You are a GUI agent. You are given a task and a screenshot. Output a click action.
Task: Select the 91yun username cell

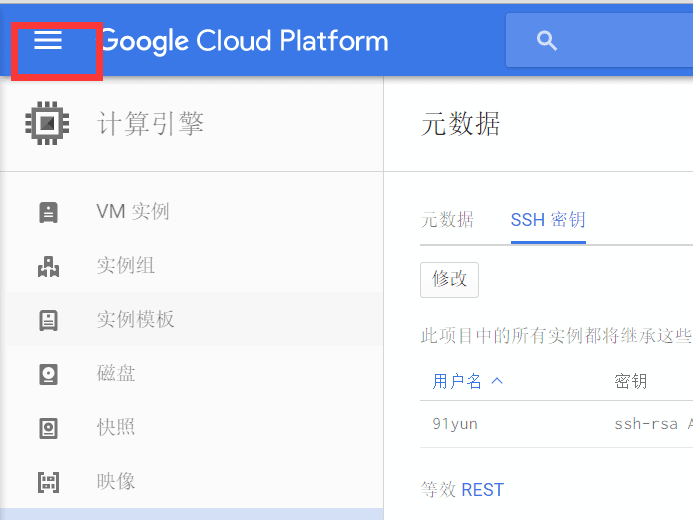coord(455,424)
